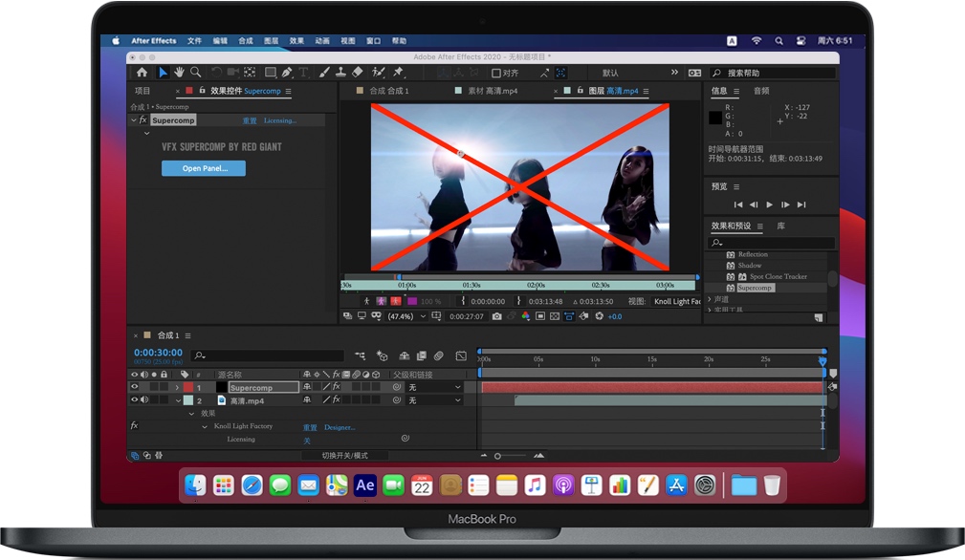The width and height of the screenshot is (965, 560).
Task: Select the Hand tool
Action: tap(178, 72)
